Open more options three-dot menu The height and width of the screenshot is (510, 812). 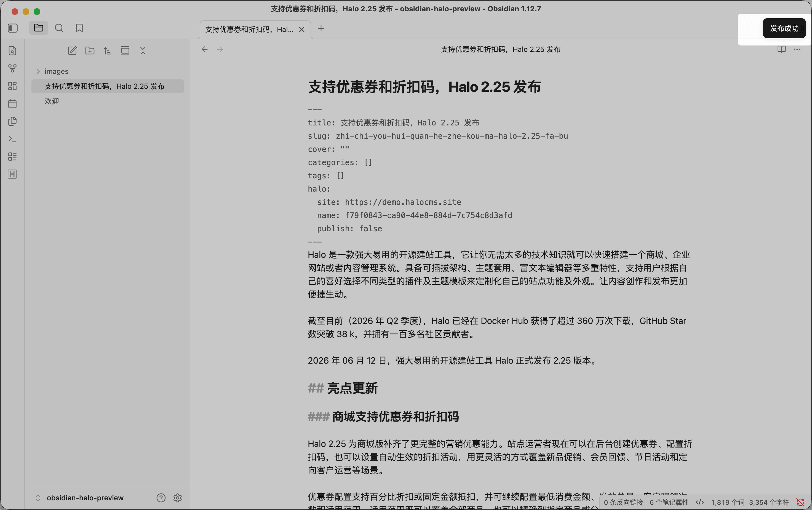pos(797,50)
